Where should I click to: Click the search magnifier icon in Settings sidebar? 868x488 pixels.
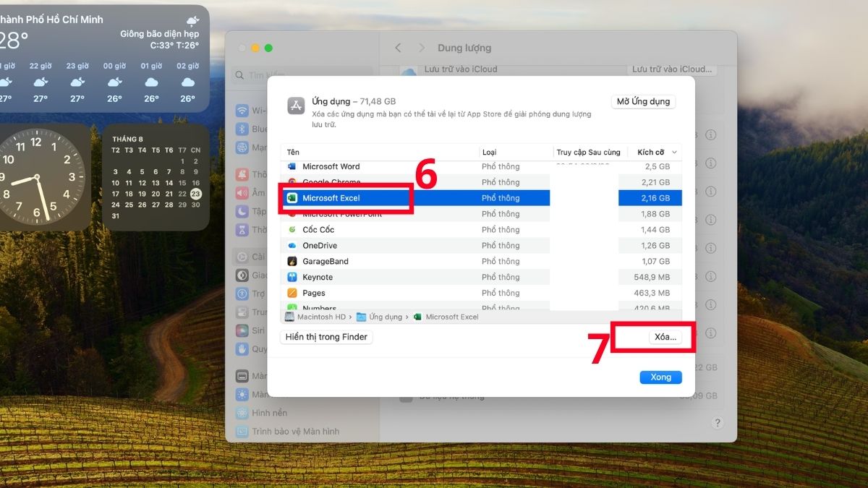pyautogui.click(x=240, y=75)
